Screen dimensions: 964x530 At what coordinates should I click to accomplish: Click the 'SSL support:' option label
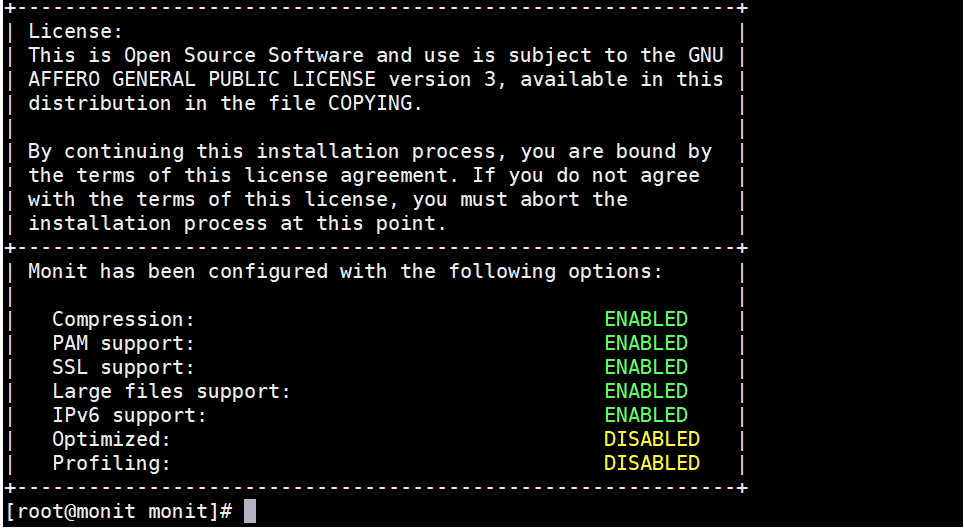coord(124,367)
